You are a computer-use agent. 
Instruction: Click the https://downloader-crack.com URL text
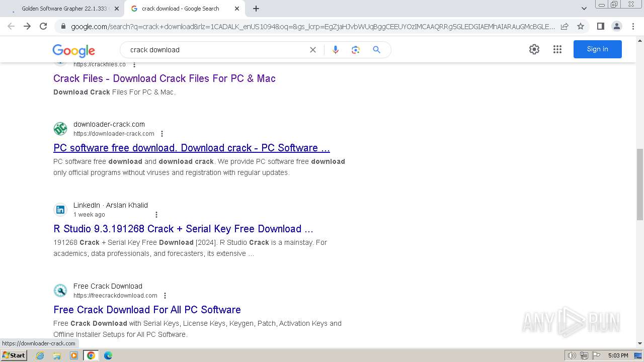pos(114,134)
